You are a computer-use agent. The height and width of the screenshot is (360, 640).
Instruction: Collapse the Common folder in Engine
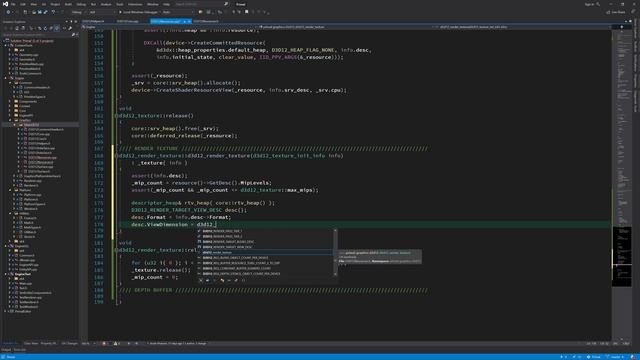tap(10, 83)
